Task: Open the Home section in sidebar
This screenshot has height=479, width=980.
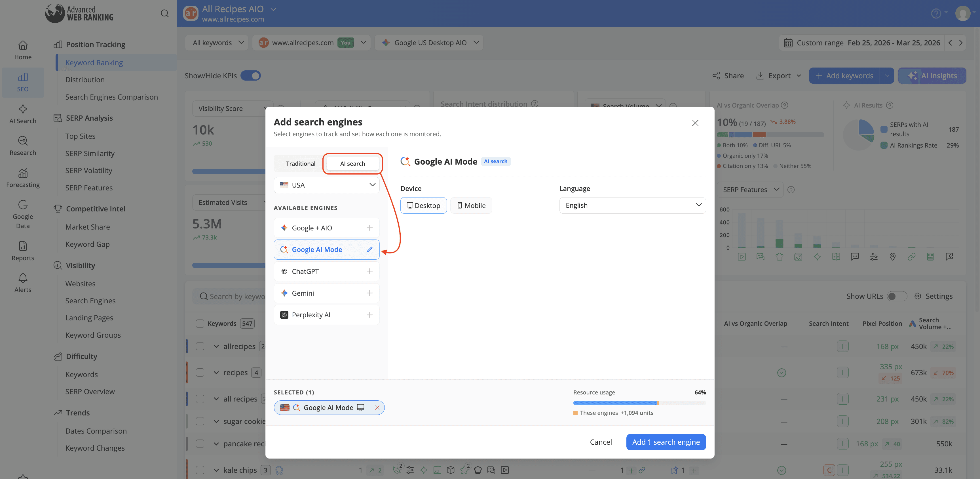Action: point(23,51)
